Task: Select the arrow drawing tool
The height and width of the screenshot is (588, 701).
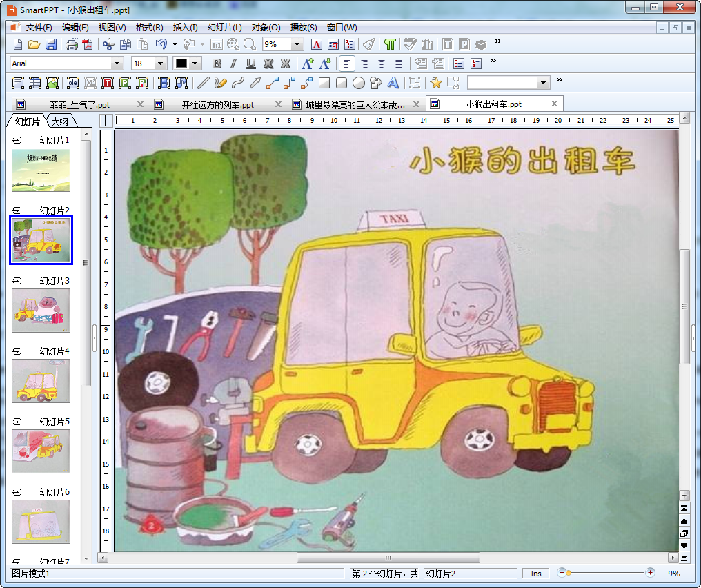Action: (255, 83)
